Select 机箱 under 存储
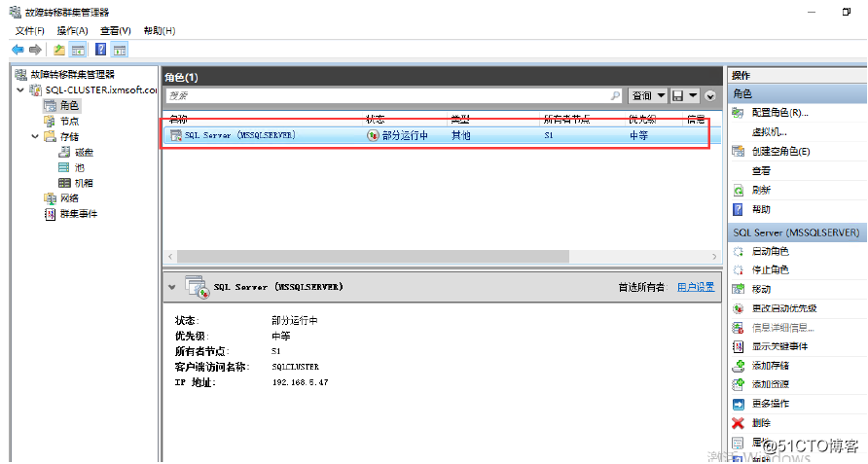The image size is (868, 464). coord(84,183)
